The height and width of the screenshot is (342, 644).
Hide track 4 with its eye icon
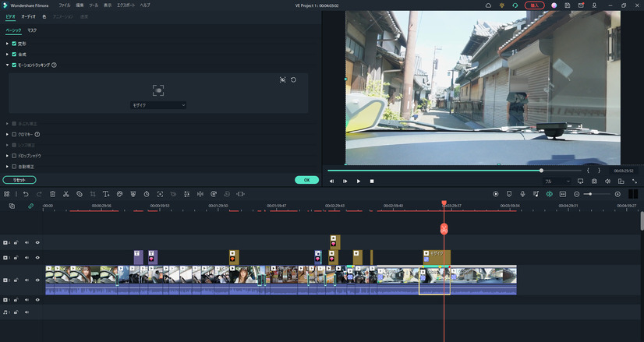coord(37,242)
